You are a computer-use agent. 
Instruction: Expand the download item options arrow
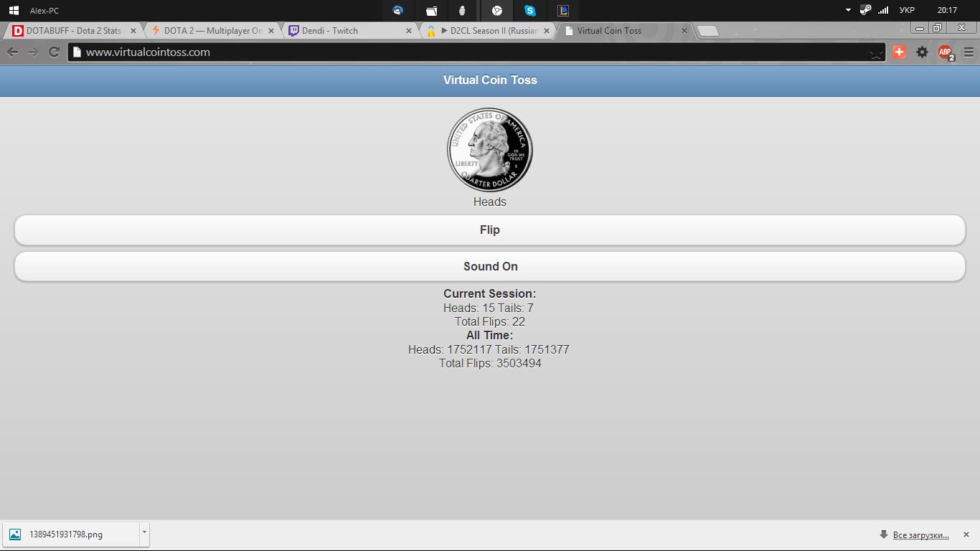pyautogui.click(x=144, y=533)
